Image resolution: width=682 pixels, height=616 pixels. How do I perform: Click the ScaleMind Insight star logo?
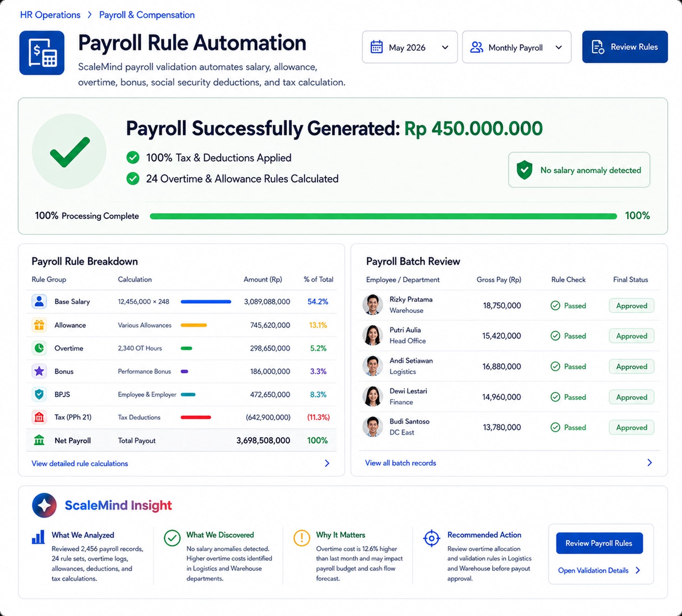coord(44,505)
